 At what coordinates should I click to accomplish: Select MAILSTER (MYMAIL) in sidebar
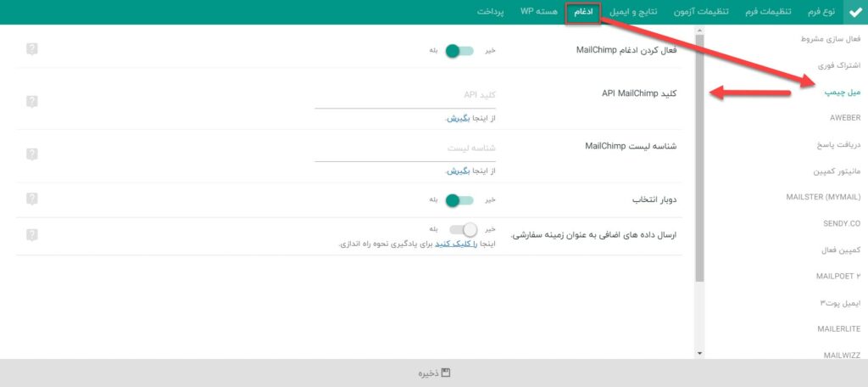(823, 198)
